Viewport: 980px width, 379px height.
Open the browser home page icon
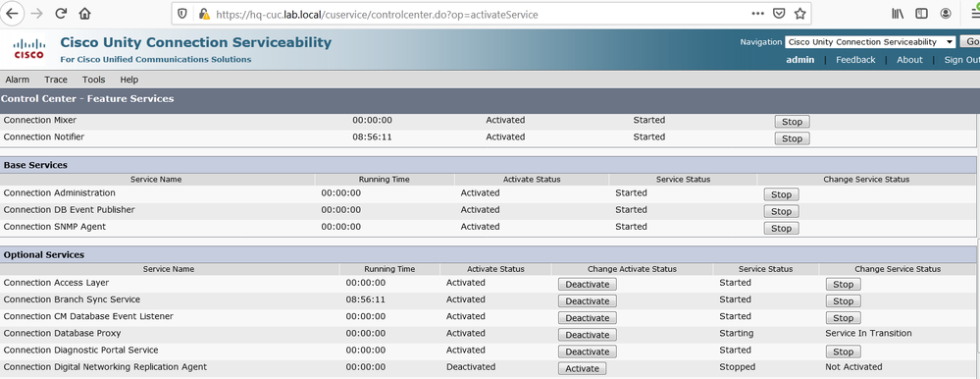pyautogui.click(x=84, y=14)
